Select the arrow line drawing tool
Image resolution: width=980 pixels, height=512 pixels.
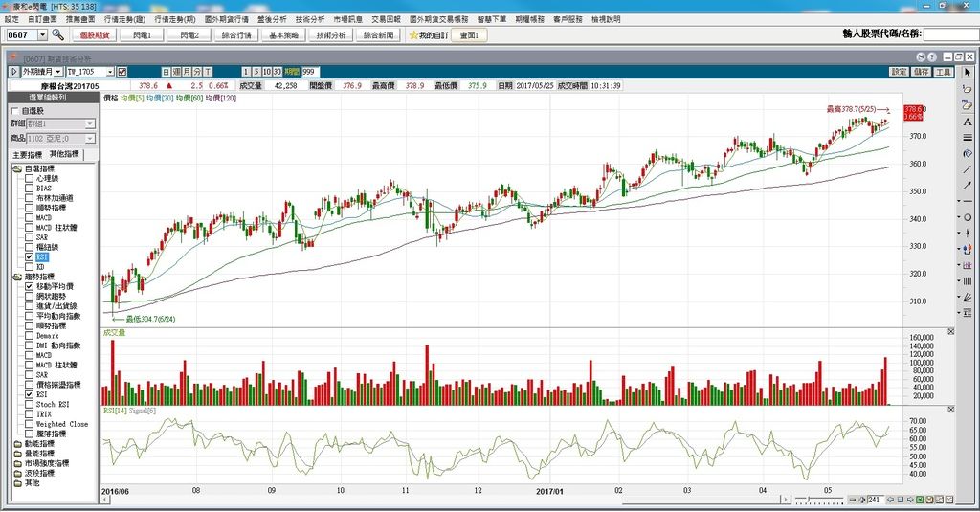coord(968,185)
